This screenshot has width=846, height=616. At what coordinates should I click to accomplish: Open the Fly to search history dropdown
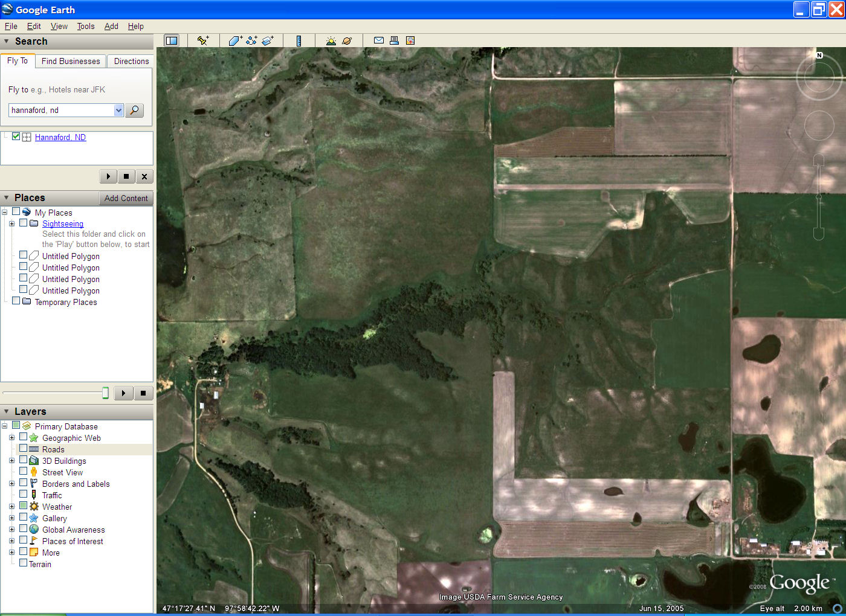point(118,110)
